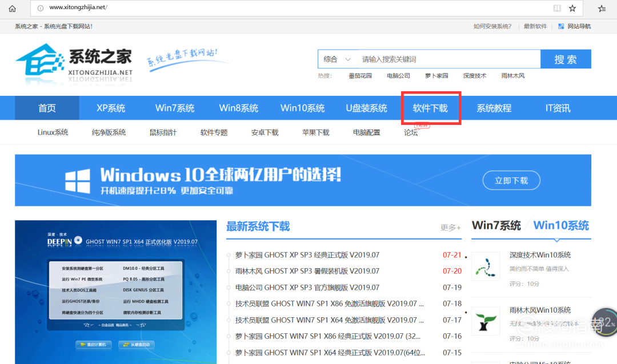
Task: Click hot search term 番茄花园
Action: pos(360,76)
